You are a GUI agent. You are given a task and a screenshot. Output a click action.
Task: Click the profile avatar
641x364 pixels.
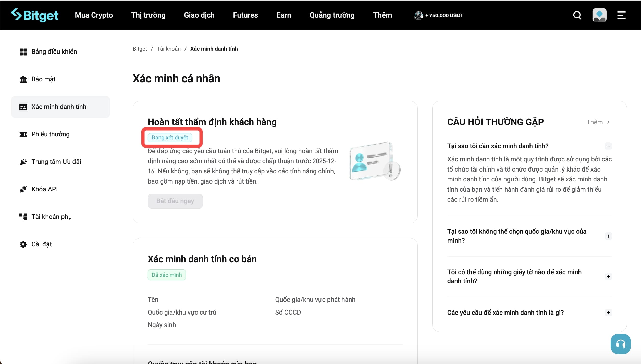click(x=599, y=15)
